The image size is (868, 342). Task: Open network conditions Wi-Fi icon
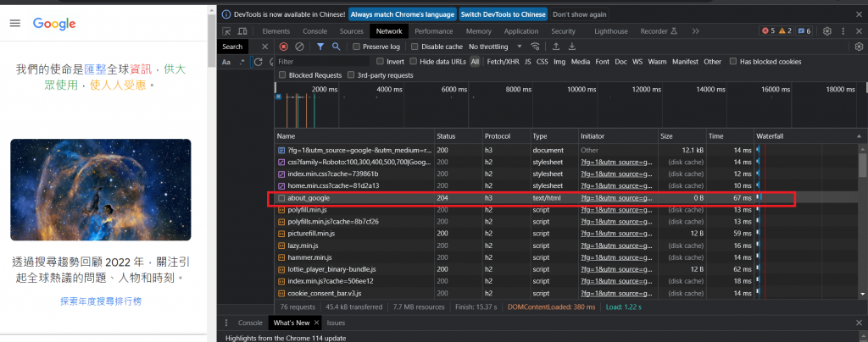[x=535, y=47]
